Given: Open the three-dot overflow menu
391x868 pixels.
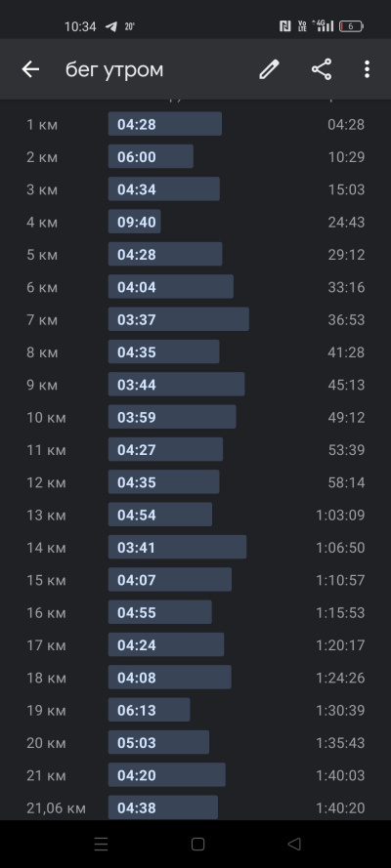Looking at the screenshot, I should pos(367,69).
